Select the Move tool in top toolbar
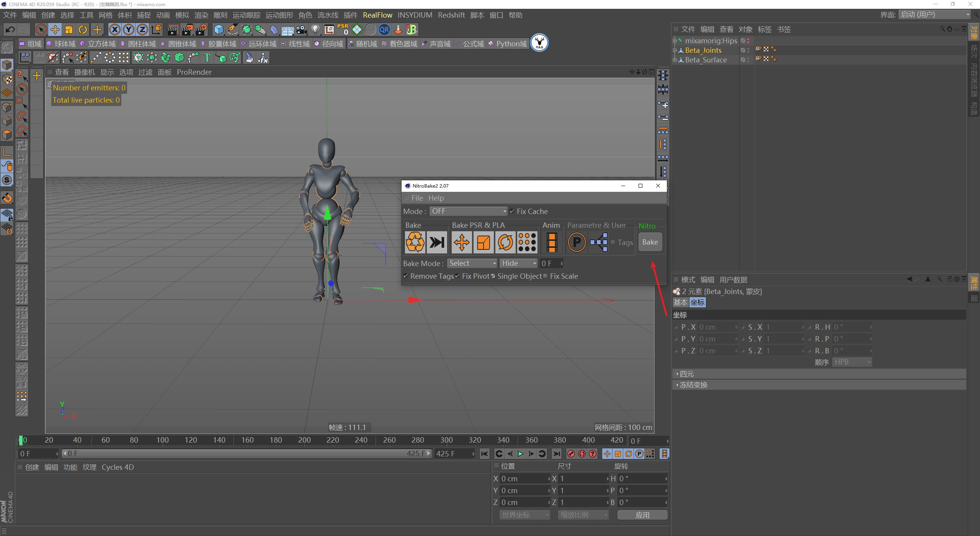This screenshot has height=536, width=980. coord(55,29)
